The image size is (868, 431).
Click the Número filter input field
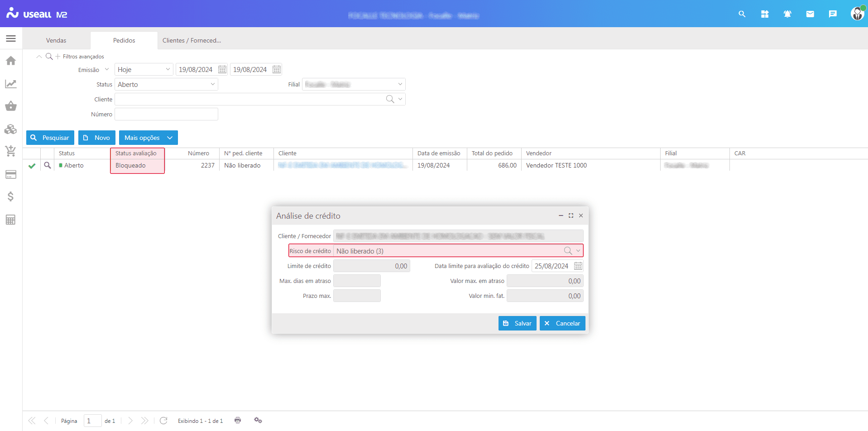(166, 114)
